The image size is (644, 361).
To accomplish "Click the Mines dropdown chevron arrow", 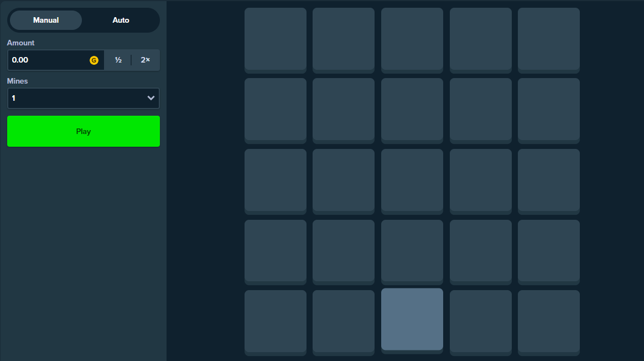I will point(150,98).
